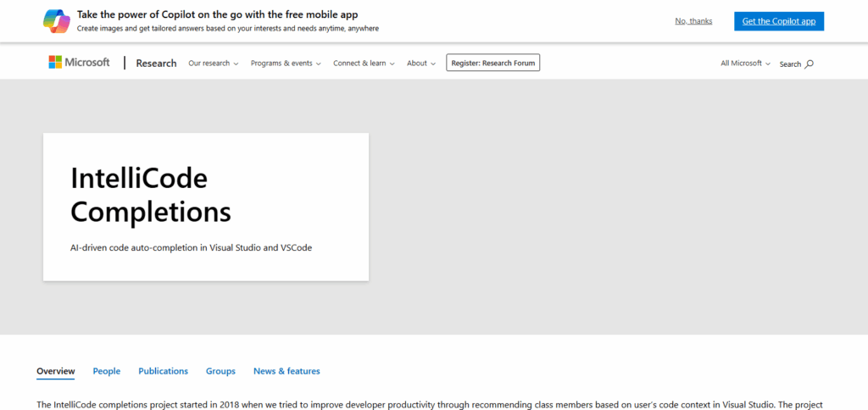Viewport: 868px width, 410px height.
Task: Open the All Microsoft dropdown
Action: (745, 63)
